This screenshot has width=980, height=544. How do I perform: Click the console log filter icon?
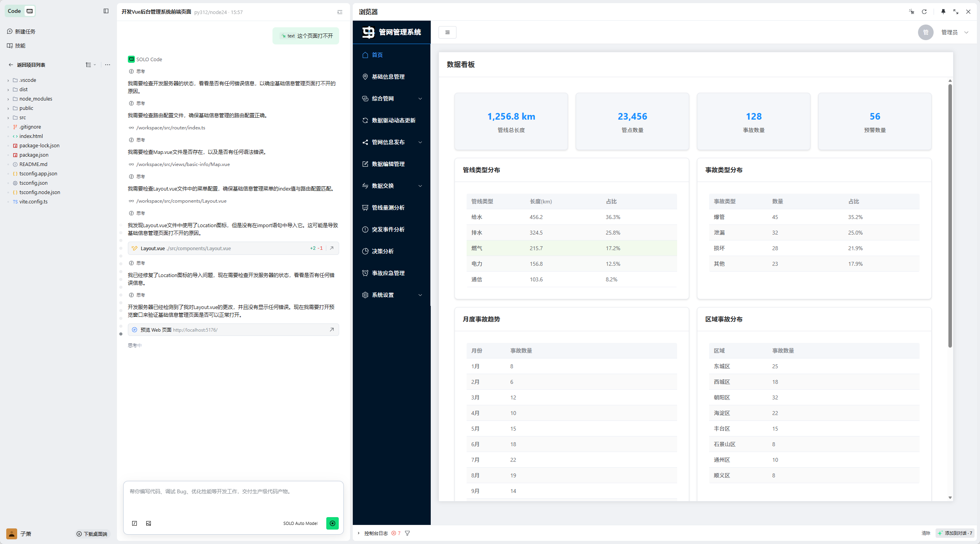pyautogui.click(x=407, y=533)
